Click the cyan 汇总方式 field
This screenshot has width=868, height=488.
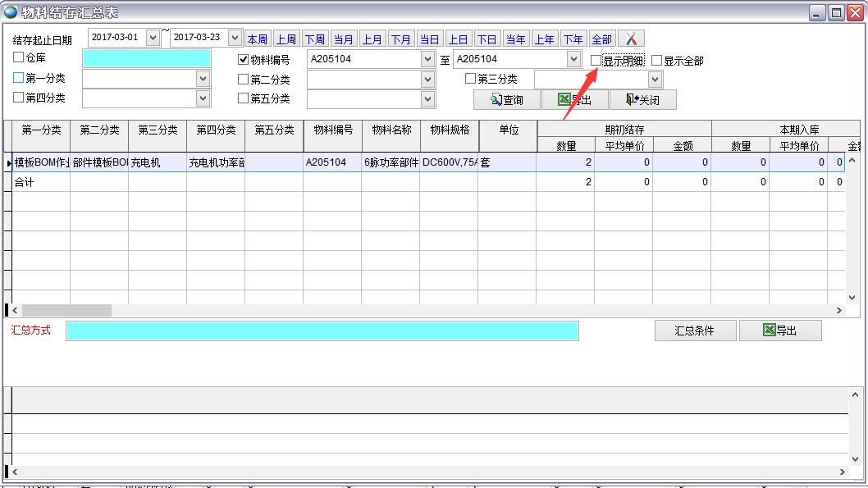tap(322, 331)
